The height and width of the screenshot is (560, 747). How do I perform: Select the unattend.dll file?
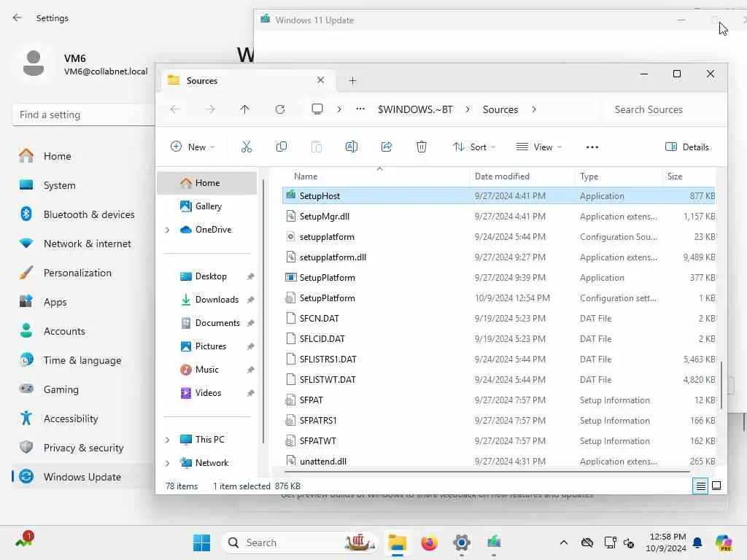[499, 461]
